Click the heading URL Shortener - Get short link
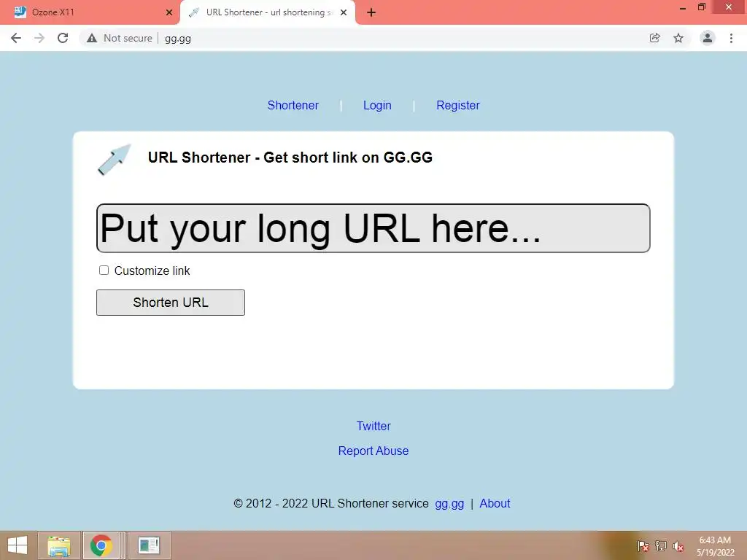This screenshot has width=747, height=560. pos(290,157)
